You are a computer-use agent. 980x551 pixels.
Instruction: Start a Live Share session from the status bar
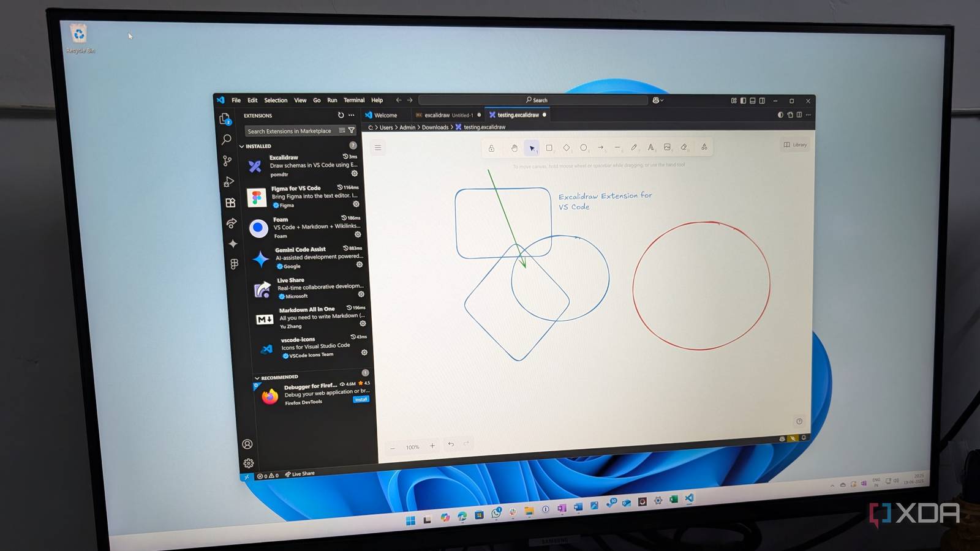pyautogui.click(x=300, y=473)
